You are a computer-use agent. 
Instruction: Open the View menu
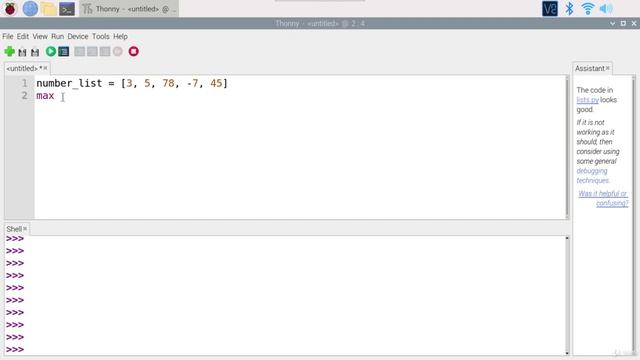click(x=40, y=36)
